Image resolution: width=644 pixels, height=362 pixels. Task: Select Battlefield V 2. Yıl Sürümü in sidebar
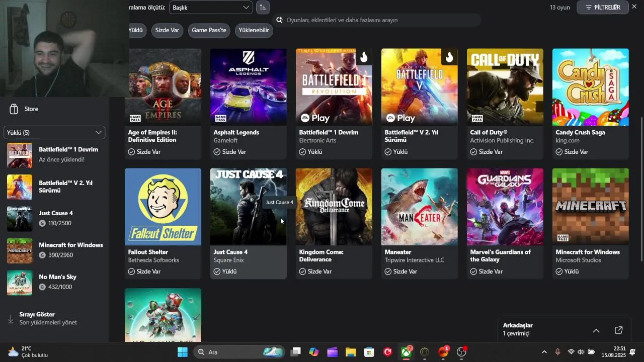tap(54, 187)
